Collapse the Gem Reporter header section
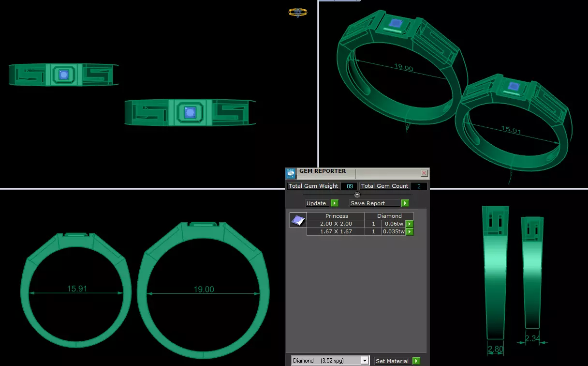This screenshot has width=588, height=366. coord(357,195)
